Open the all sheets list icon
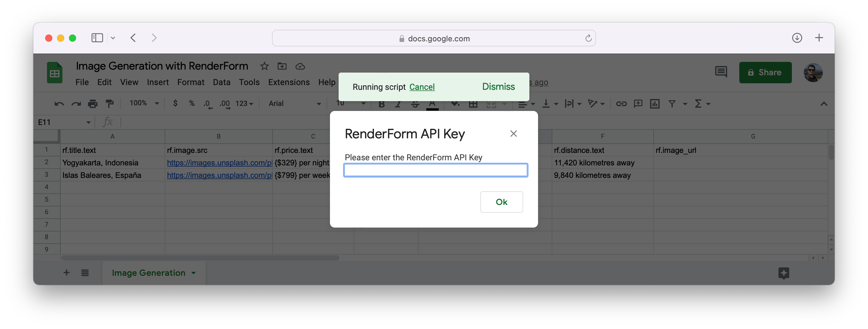 pyautogui.click(x=85, y=272)
